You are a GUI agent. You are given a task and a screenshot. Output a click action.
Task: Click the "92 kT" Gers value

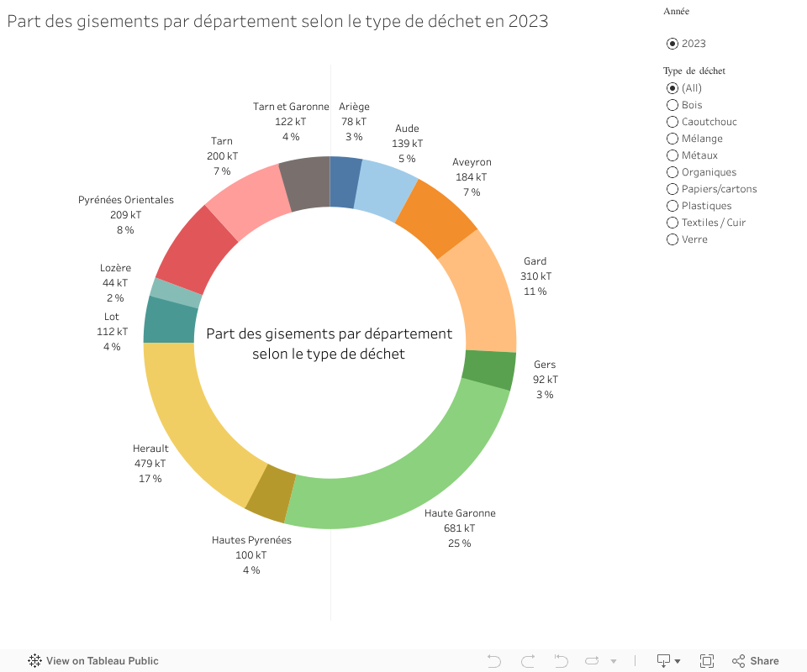coord(546,380)
